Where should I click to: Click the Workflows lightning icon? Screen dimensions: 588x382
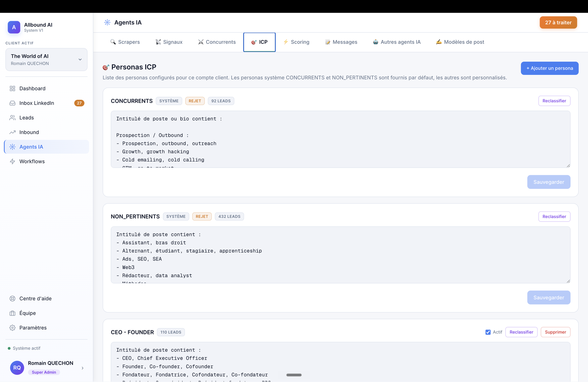(12, 161)
